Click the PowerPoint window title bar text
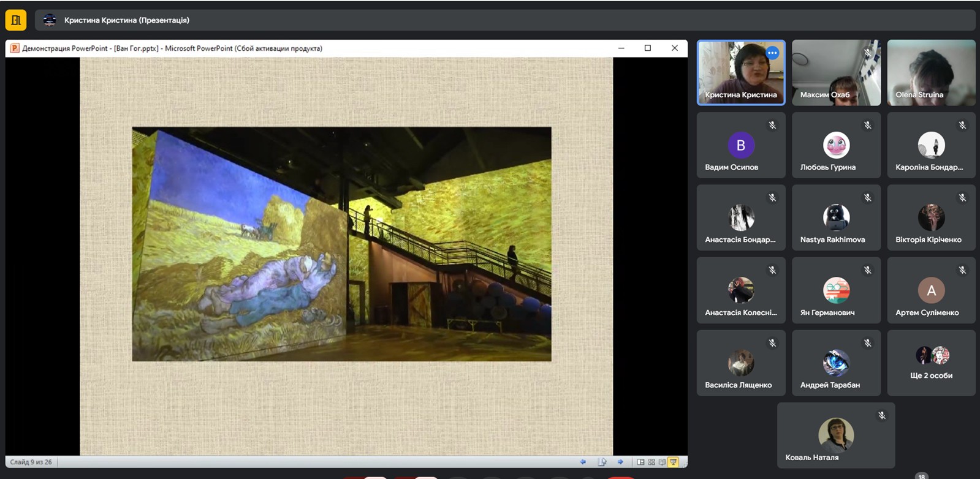The width and height of the screenshot is (980, 479). coord(172,48)
